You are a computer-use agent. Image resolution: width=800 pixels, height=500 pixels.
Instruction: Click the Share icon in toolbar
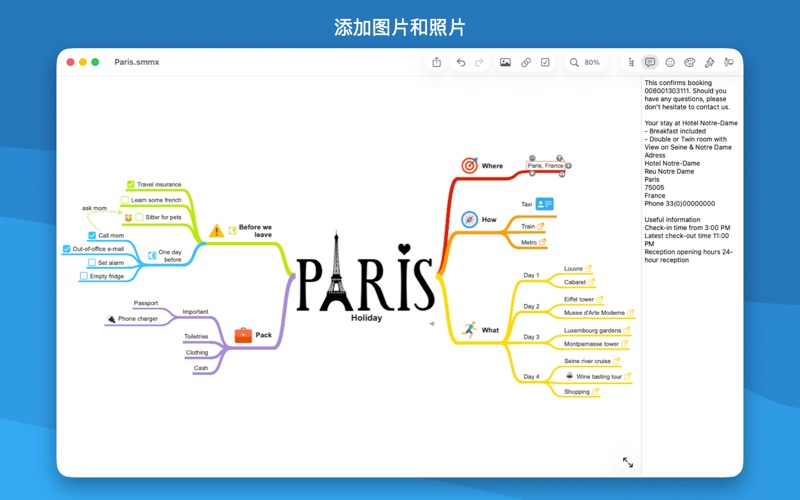pyautogui.click(x=437, y=62)
